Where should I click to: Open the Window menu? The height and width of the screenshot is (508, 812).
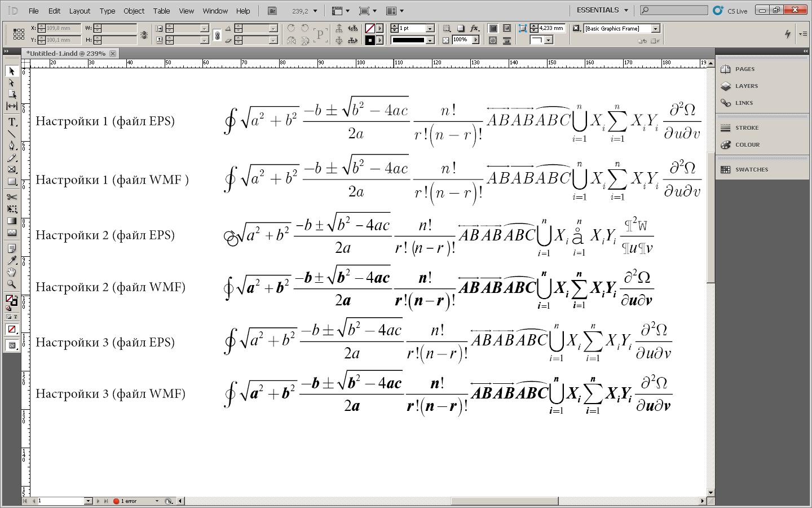click(215, 11)
